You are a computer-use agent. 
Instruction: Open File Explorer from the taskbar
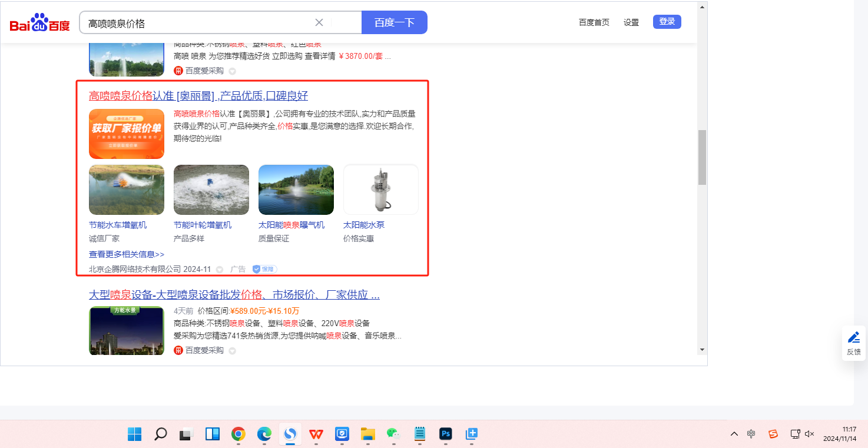pos(368,434)
